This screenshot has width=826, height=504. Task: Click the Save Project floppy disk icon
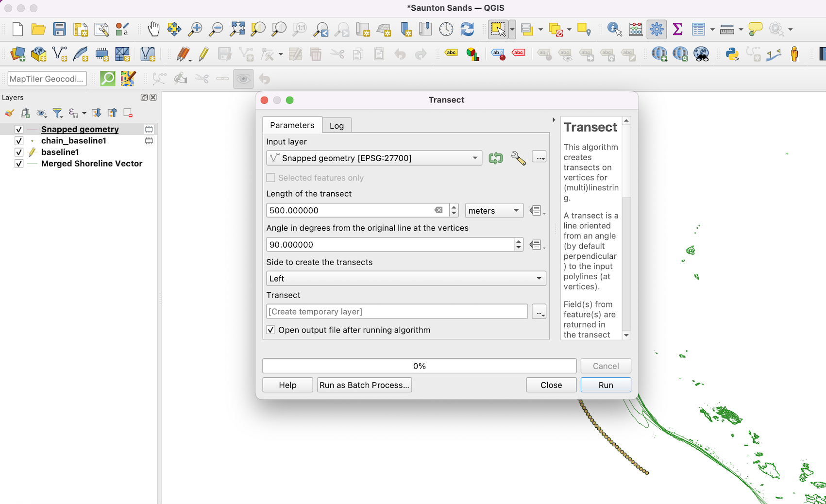59,29
